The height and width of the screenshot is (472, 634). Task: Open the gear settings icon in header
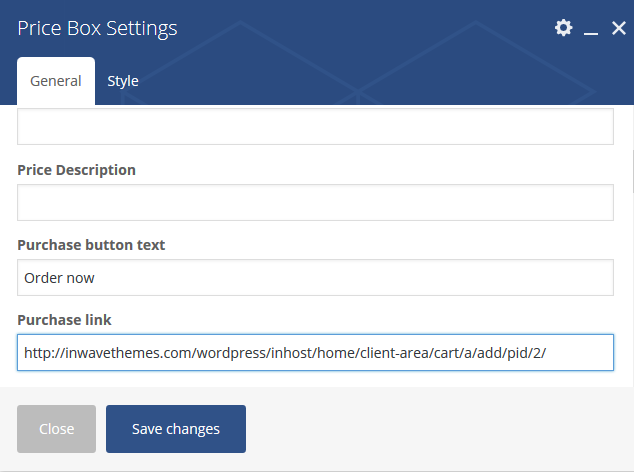[563, 28]
